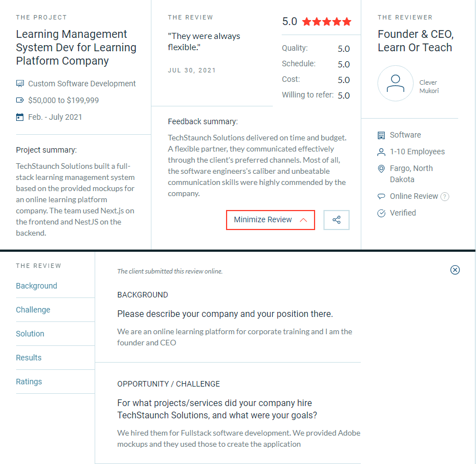Click the budget tag icon
This screenshot has width=476, height=464.
point(20,101)
